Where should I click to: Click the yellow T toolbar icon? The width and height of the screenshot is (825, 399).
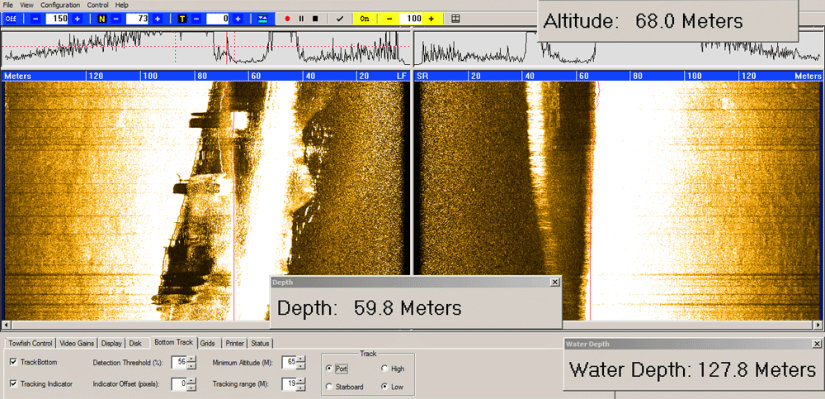[x=182, y=18]
